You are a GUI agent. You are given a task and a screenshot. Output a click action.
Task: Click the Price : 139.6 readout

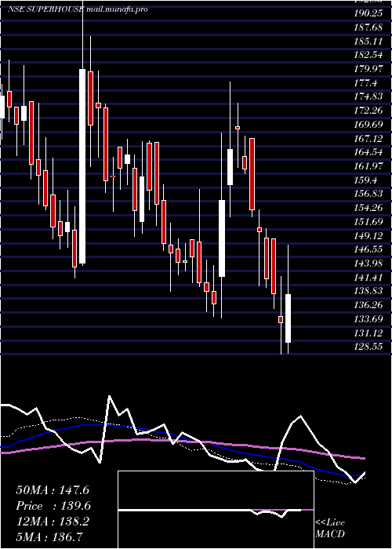pyautogui.click(x=53, y=506)
